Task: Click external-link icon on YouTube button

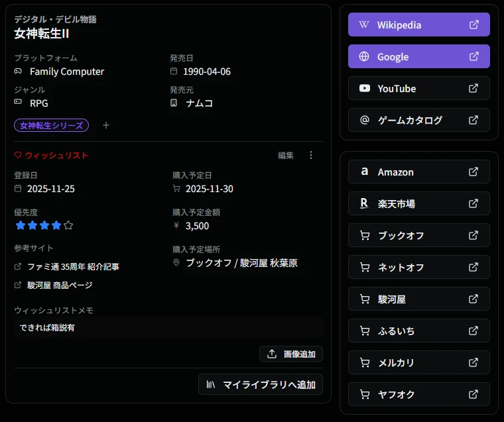Action: (x=473, y=88)
